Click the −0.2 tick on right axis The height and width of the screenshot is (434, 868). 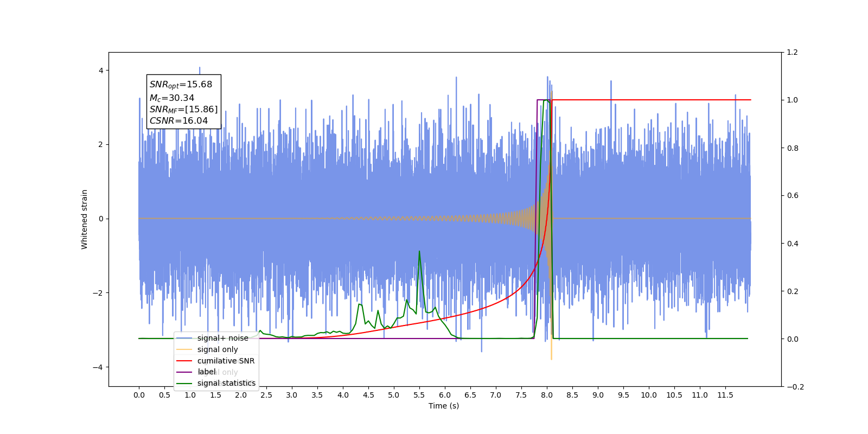point(795,387)
